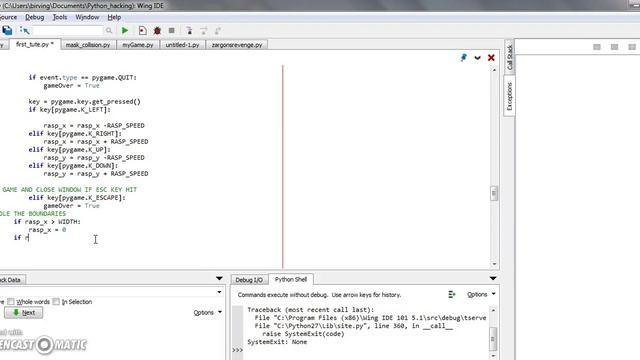Switch to the Debug I/O tab
Image resolution: width=640 pixels, height=360 pixels.
point(249,280)
